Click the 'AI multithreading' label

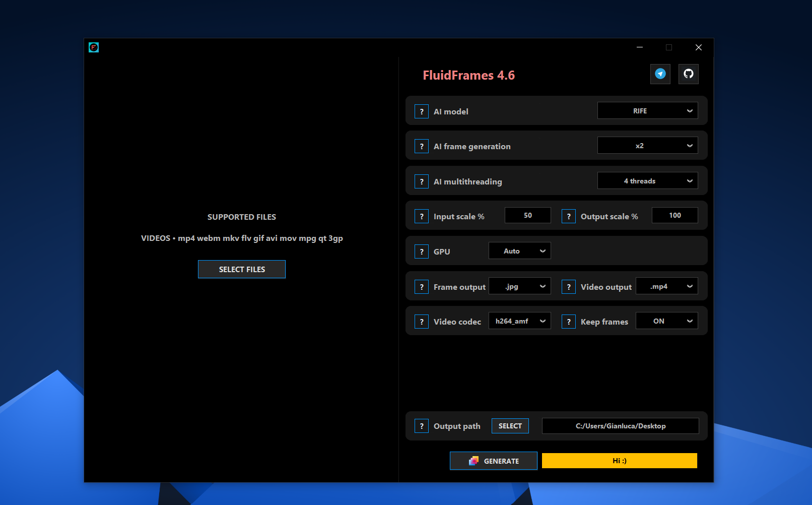click(468, 182)
